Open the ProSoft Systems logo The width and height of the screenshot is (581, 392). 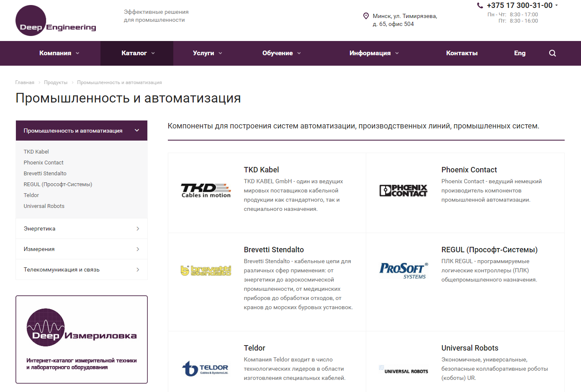pyautogui.click(x=404, y=270)
